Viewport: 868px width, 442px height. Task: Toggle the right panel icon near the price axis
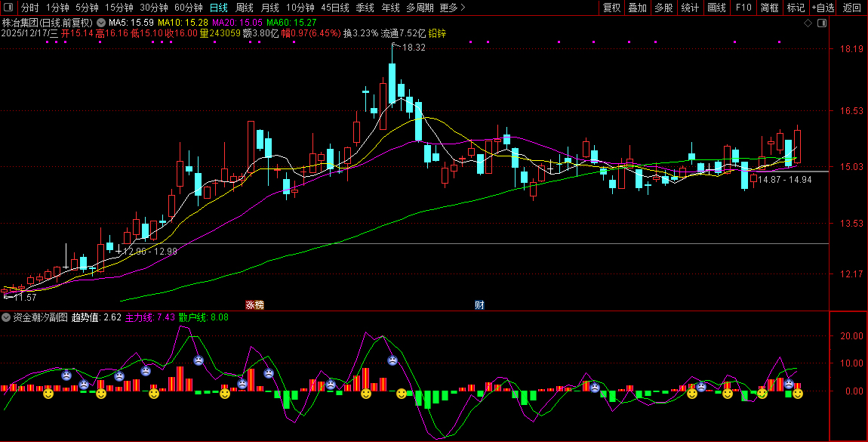822,23
